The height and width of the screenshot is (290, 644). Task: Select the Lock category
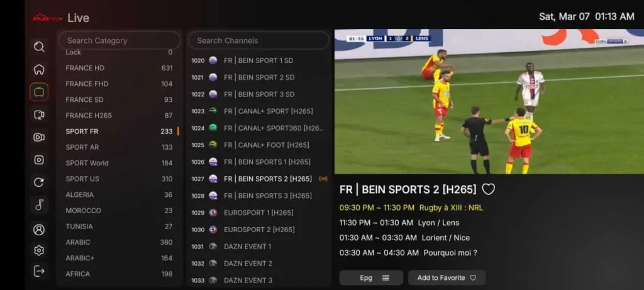coord(119,52)
